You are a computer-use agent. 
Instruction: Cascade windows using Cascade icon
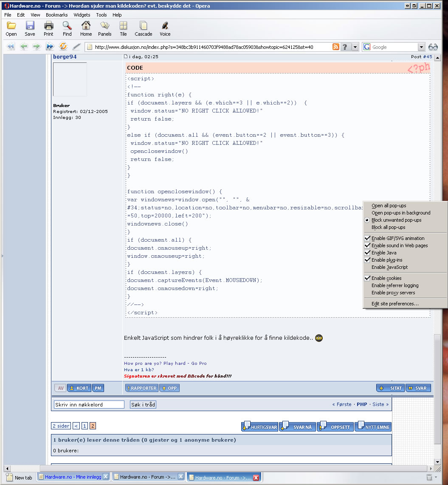click(144, 25)
